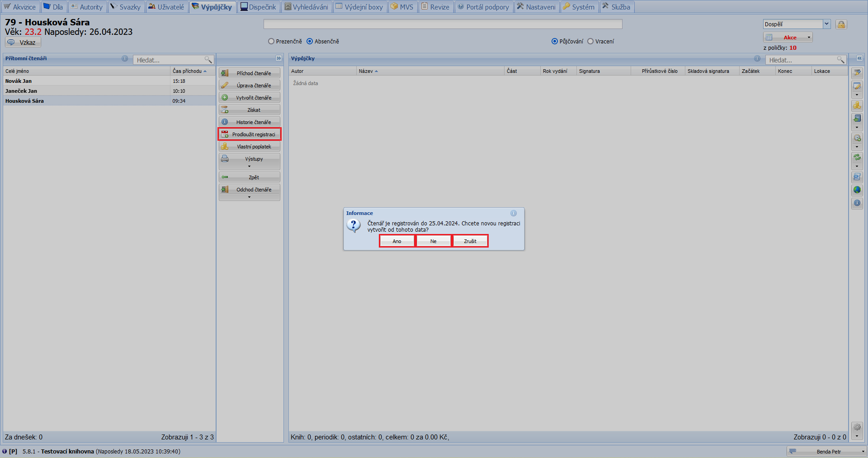Open dropdown arrow under book return icon
Screen dimensions: 868x458
pyautogui.click(x=857, y=128)
